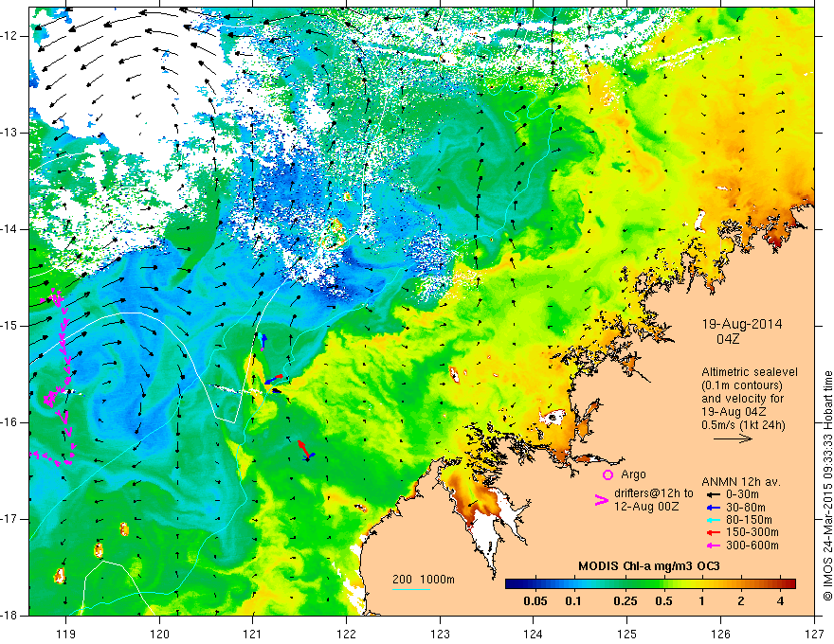
Task: Click the 0.5 colorbar tick label
Action: (x=663, y=601)
